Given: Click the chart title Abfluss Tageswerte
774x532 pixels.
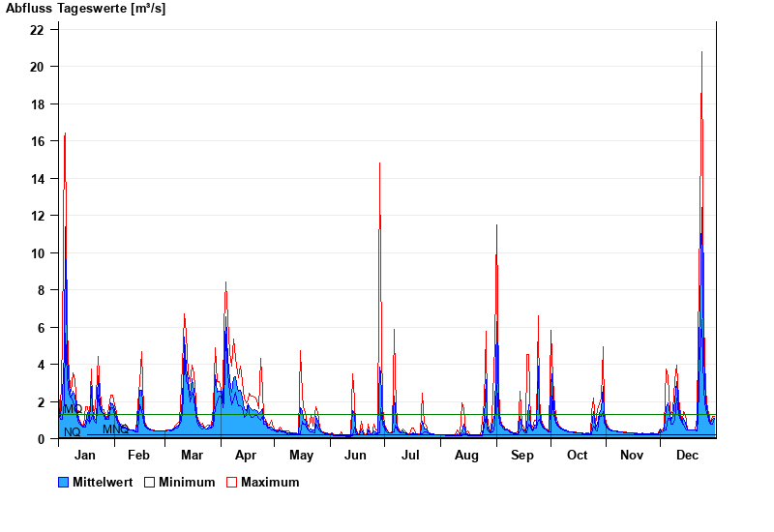Looking at the screenshot, I should coord(85,9).
